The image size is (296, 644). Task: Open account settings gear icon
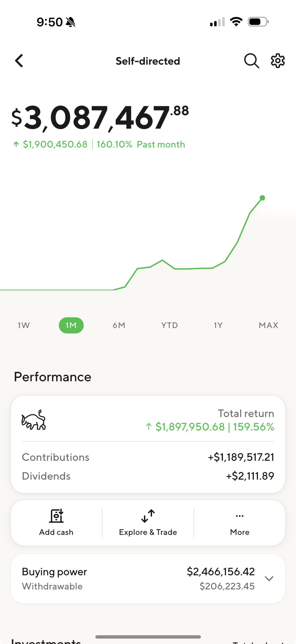tap(278, 60)
